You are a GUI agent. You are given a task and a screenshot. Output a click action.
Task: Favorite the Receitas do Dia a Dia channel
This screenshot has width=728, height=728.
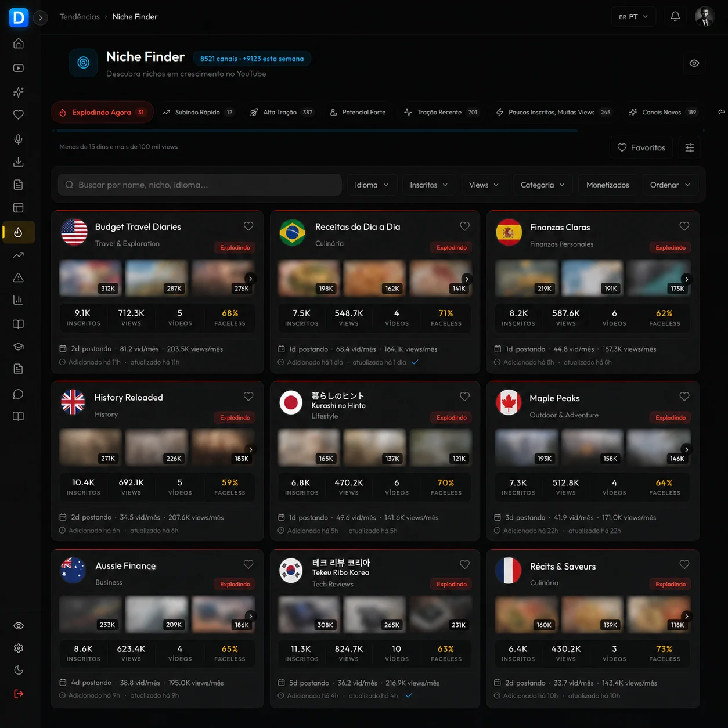(465, 226)
